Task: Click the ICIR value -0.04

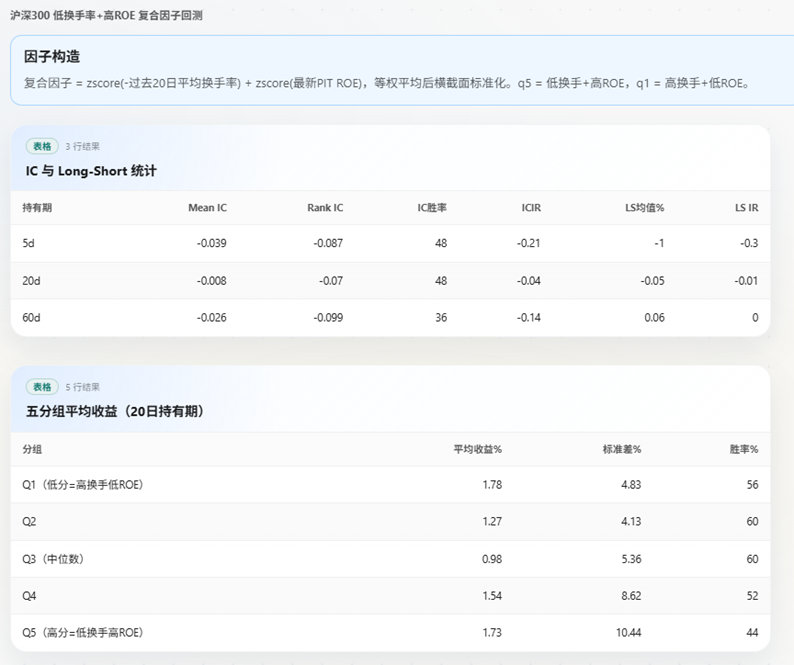Action: 529,281
